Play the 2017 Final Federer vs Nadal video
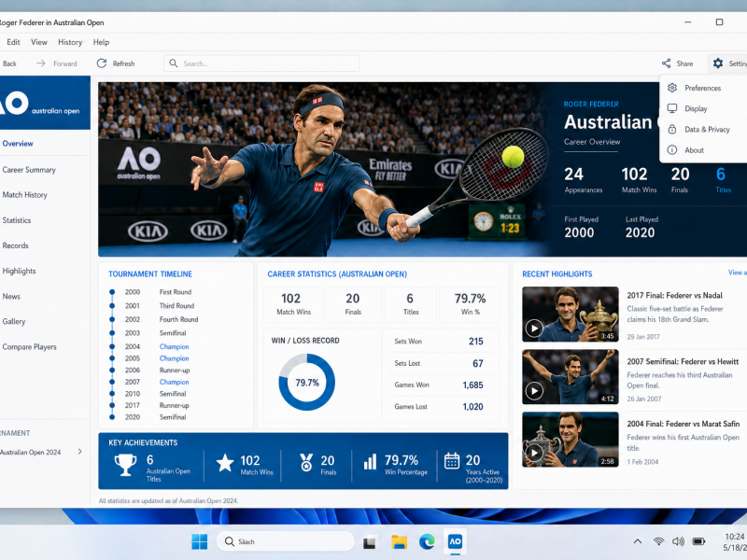This screenshot has height=560, width=747. (534, 329)
